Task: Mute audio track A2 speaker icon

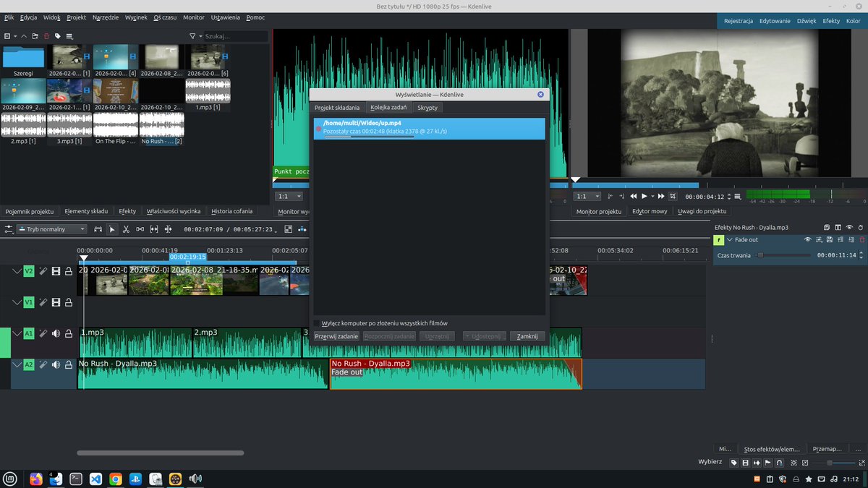Action: tap(56, 364)
